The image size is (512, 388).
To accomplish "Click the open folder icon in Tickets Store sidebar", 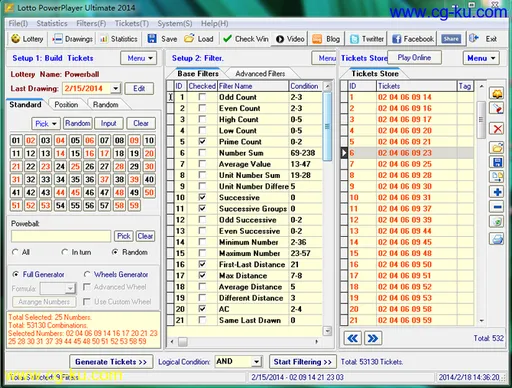I will (497, 147).
